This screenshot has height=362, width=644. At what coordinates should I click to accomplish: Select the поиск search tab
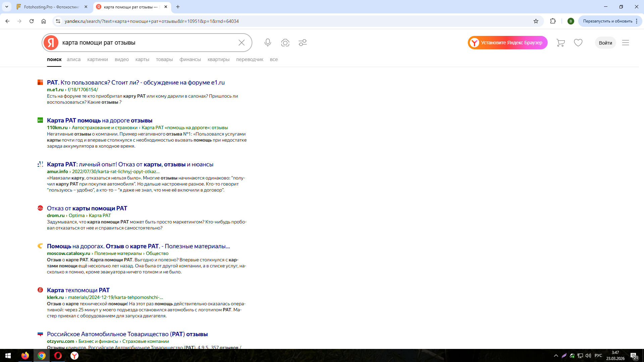[x=54, y=59]
